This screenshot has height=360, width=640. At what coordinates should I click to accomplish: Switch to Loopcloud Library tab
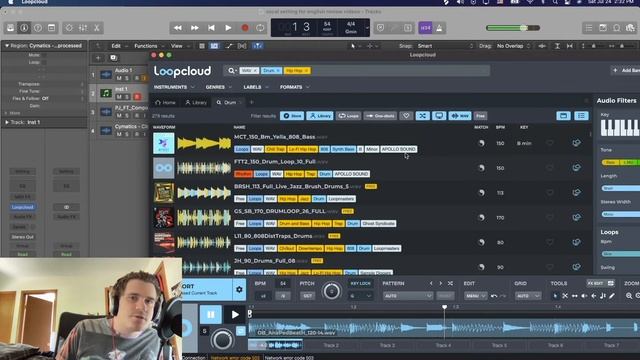196,102
